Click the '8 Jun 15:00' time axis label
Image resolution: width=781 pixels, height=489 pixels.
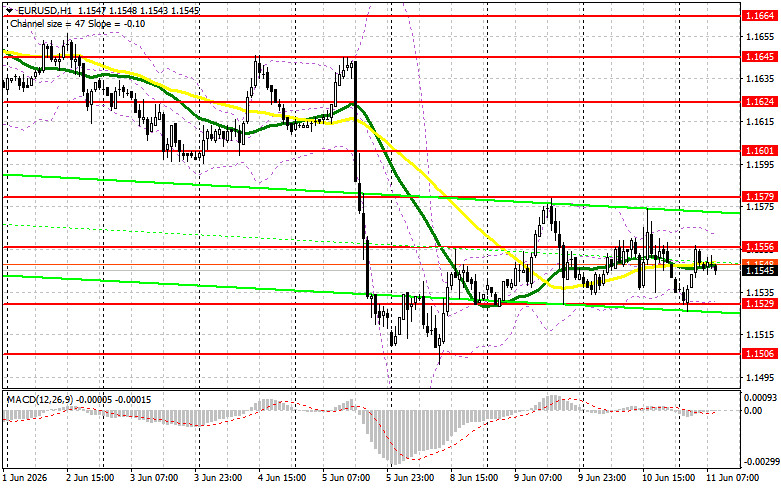pyautogui.click(x=475, y=478)
